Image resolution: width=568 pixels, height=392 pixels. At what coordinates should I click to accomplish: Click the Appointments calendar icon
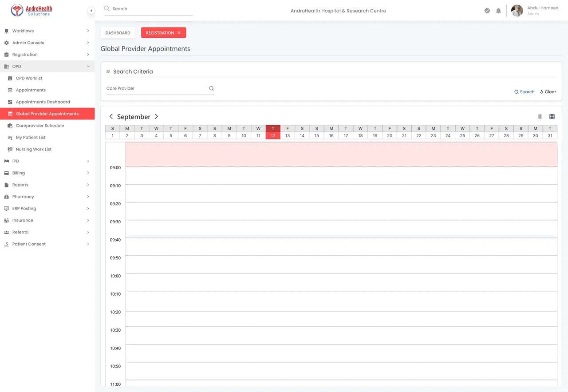[x=10, y=90]
